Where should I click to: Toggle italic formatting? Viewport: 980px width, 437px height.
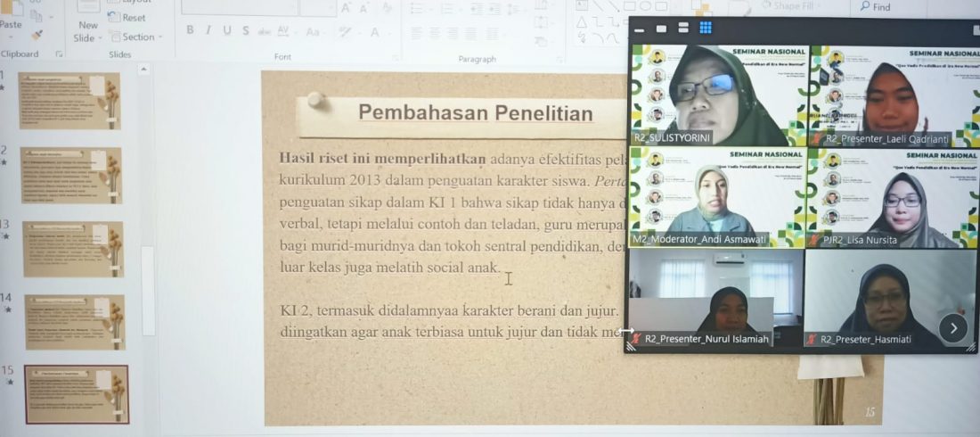(x=208, y=31)
